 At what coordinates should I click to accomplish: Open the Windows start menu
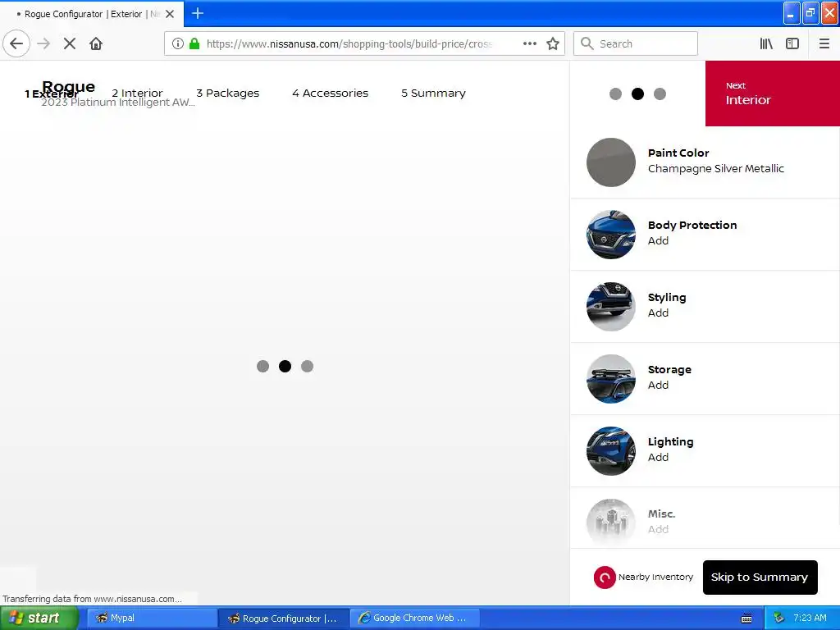click(39, 619)
